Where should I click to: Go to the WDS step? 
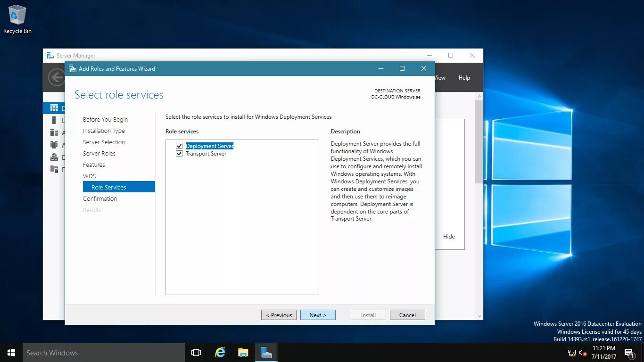89,176
